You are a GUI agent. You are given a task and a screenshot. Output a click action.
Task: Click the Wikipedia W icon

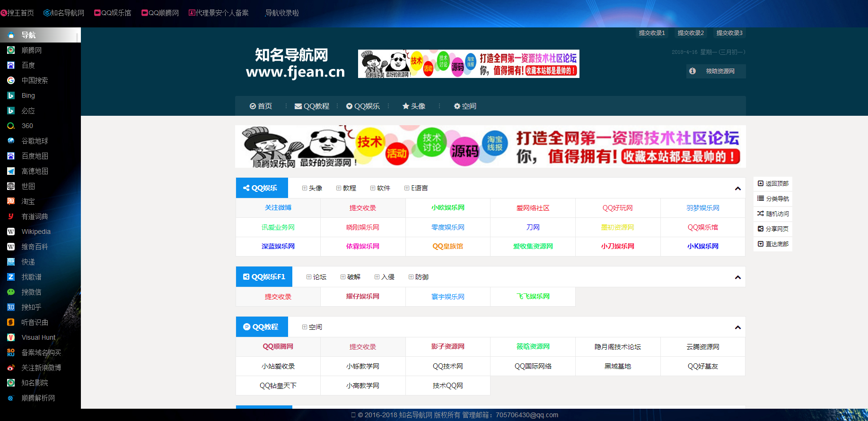11,232
